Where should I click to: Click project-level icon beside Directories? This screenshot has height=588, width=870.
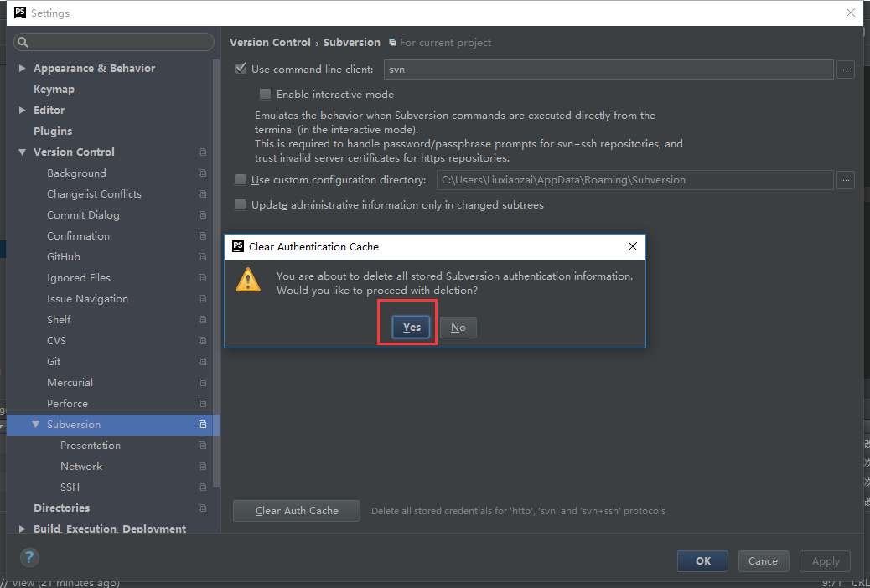203,508
